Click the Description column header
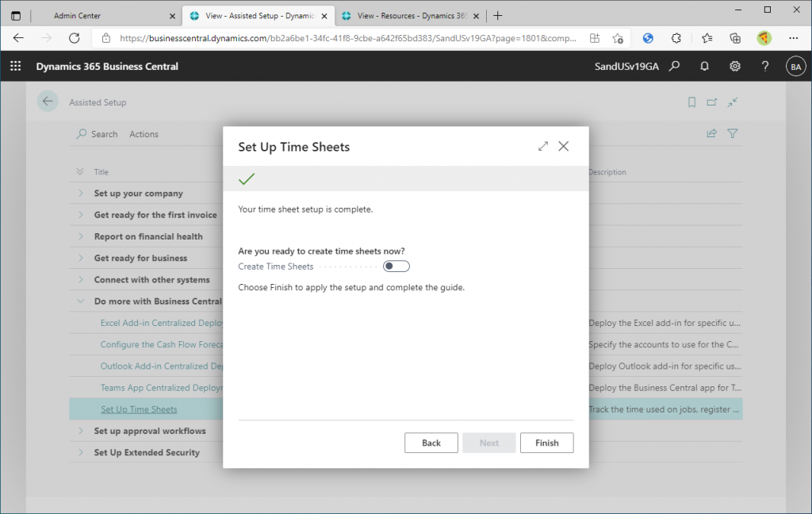The width and height of the screenshot is (812, 514). (607, 172)
